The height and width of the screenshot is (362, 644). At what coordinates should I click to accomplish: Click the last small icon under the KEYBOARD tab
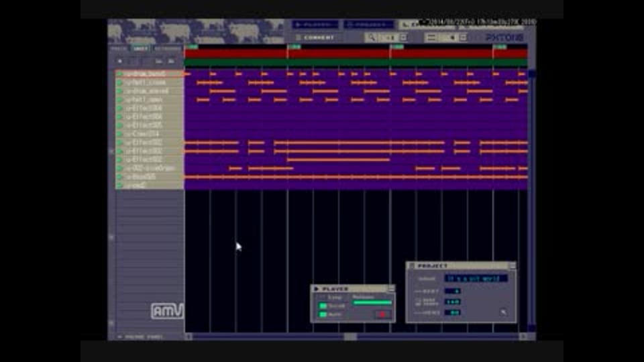pos(171,61)
